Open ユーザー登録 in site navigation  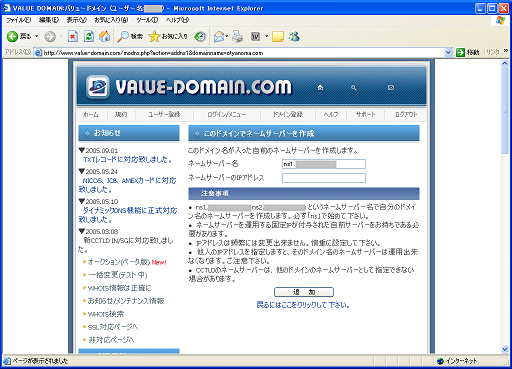(164, 114)
